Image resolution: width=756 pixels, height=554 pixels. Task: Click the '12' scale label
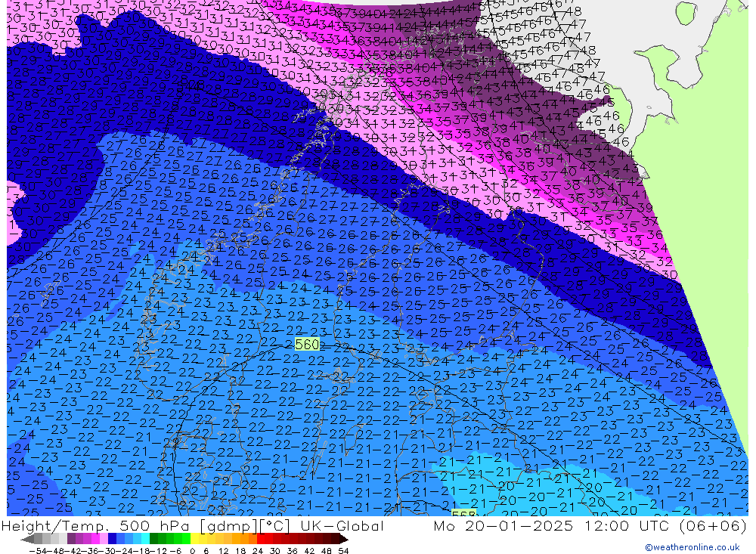[x=223, y=551]
